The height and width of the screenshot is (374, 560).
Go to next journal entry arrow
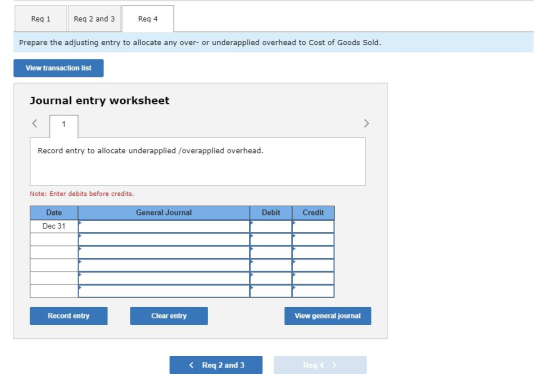tap(366, 124)
